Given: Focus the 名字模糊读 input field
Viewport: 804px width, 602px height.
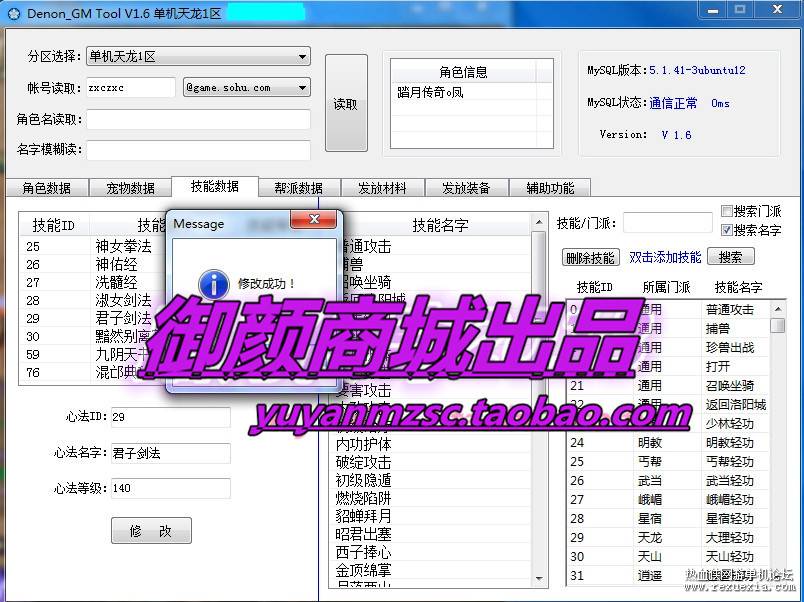Looking at the screenshot, I should coord(198,150).
